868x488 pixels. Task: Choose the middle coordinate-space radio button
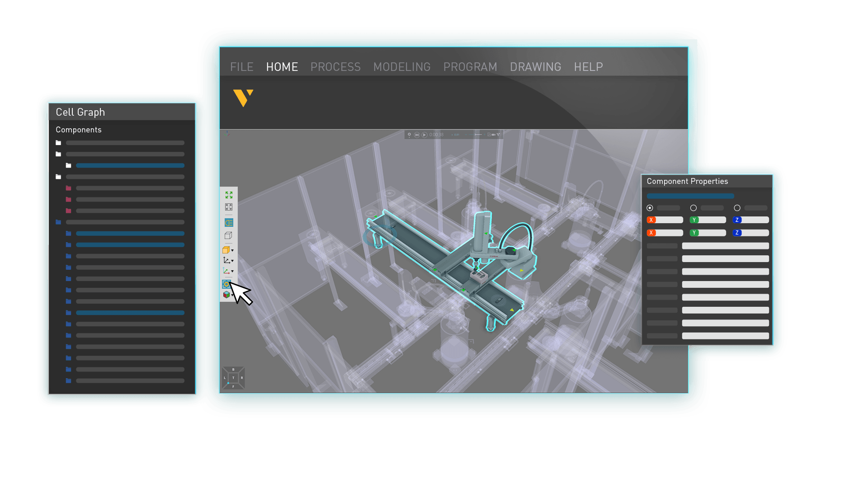(693, 208)
